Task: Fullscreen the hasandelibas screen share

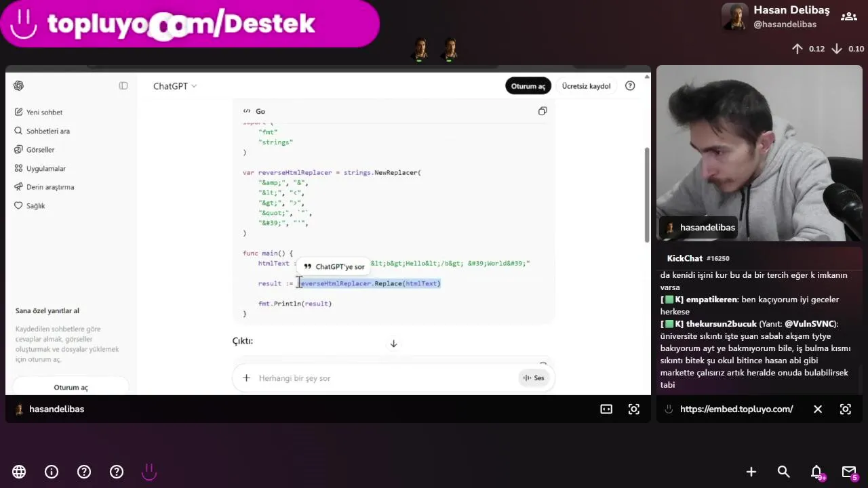Action: coord(633,409)
